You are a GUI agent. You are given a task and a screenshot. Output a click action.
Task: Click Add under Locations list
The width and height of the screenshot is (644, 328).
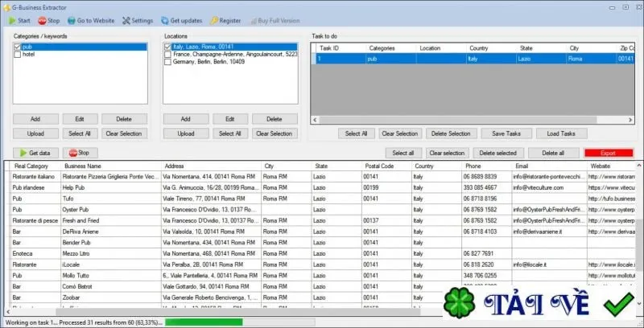186,119
